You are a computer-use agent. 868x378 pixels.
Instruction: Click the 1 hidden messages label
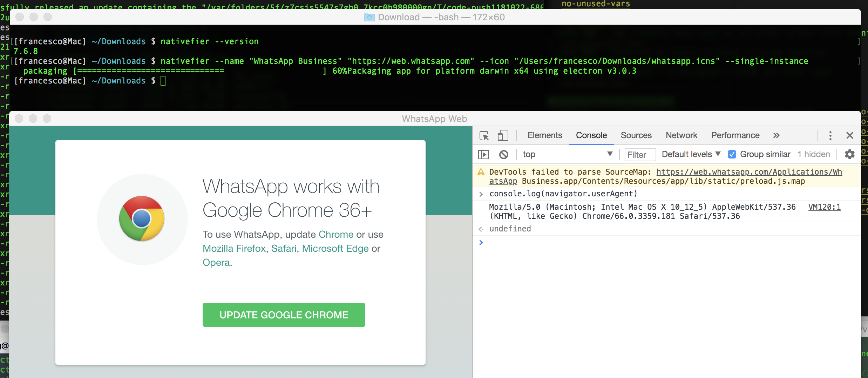click(814, 154)
